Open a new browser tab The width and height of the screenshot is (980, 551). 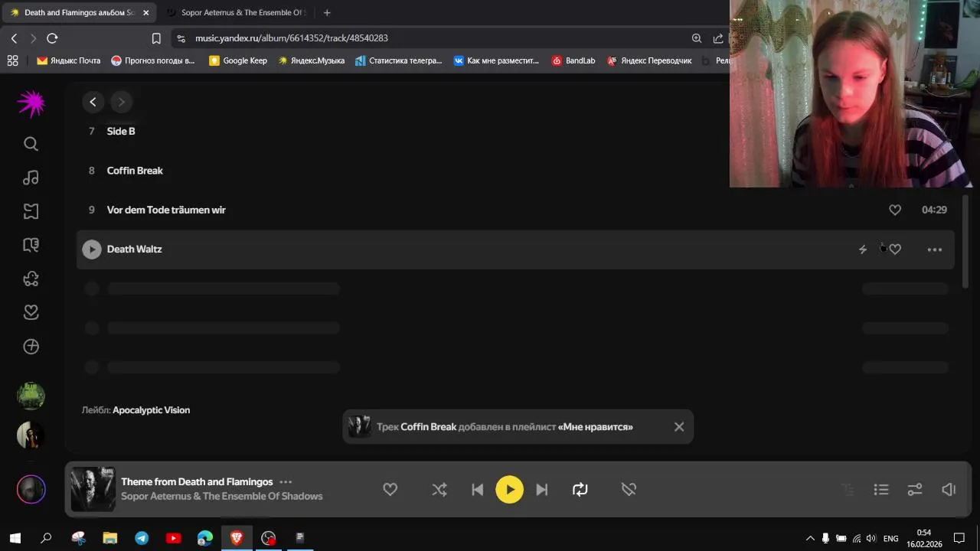[x=327, y=12]
